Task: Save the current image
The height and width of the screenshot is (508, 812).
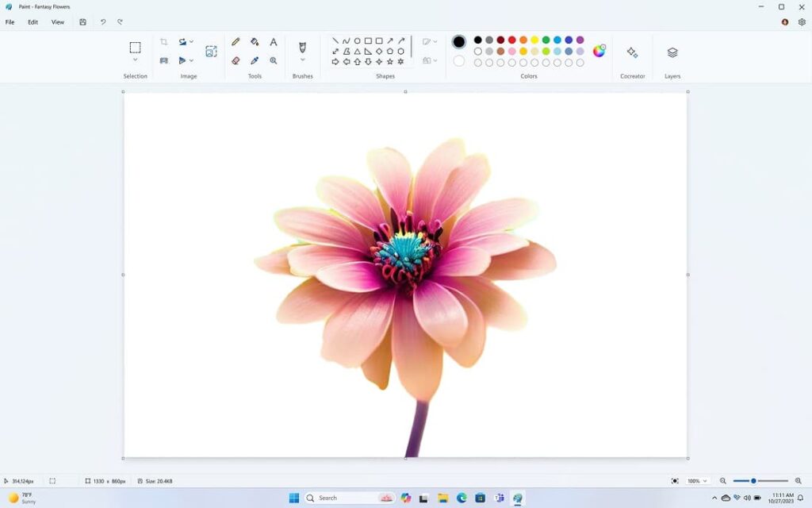Action: click(x=82, y=21)
